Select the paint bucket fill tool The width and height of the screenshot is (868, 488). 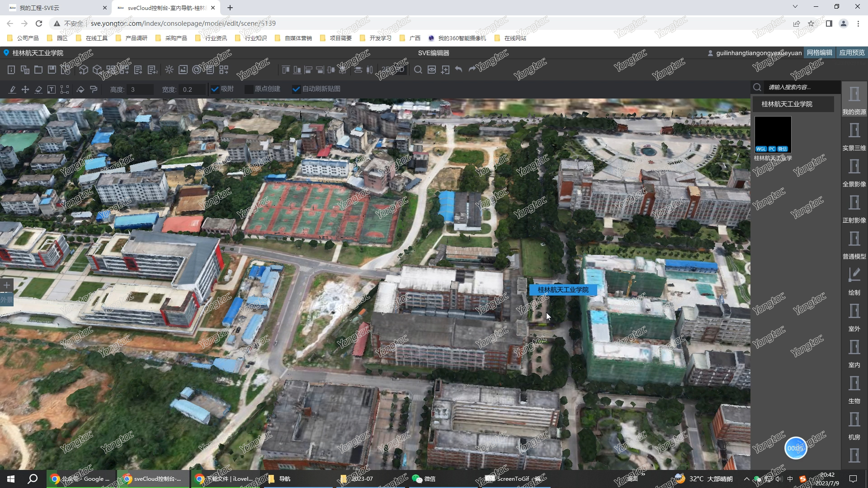click(80, 89)
